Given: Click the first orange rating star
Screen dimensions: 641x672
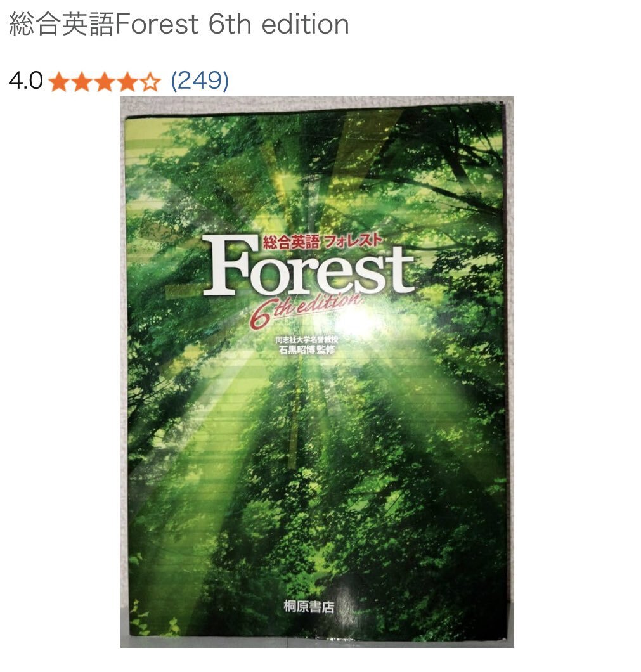Looking at the screenshot, I should click(59, 81).
